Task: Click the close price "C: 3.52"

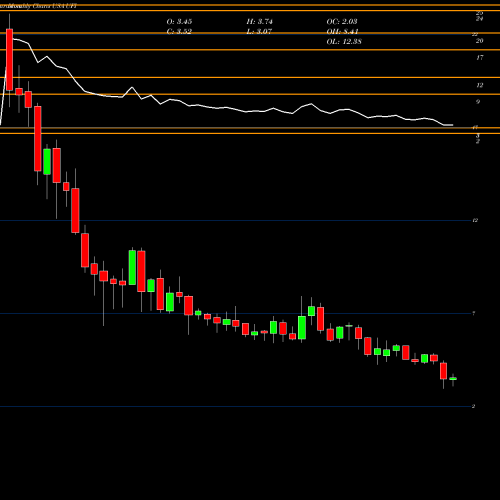Action: [179, 32]
